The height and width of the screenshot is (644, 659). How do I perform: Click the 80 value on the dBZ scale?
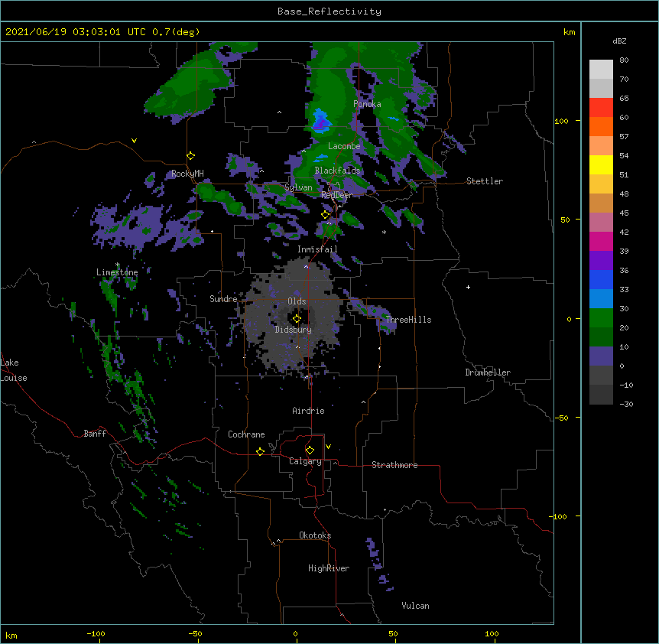[624, 60]
